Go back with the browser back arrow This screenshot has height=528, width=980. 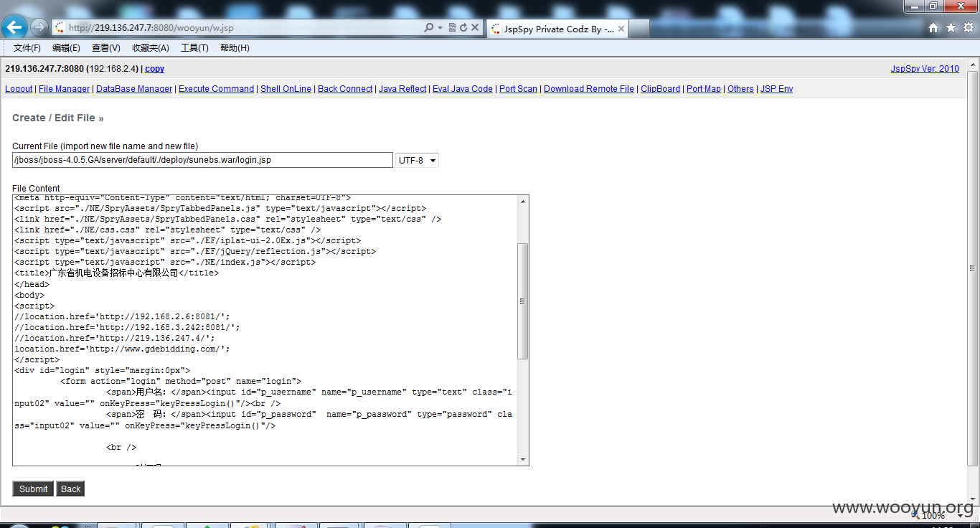coord(14,28)
